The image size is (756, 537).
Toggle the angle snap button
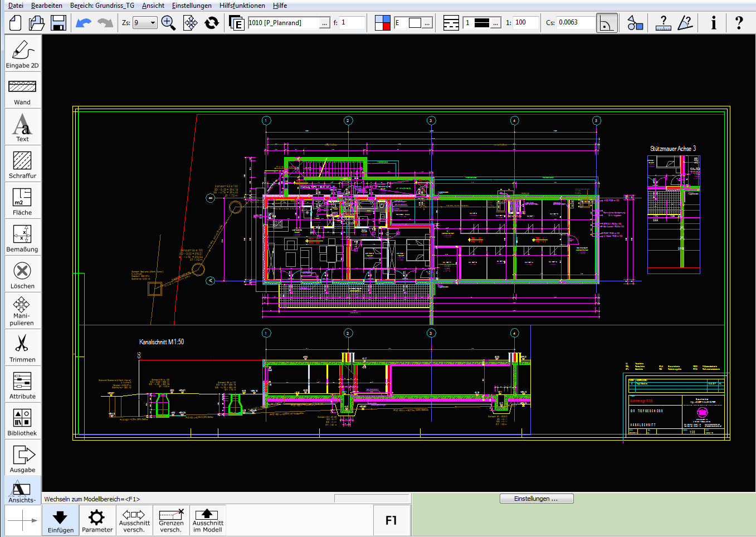607,23
